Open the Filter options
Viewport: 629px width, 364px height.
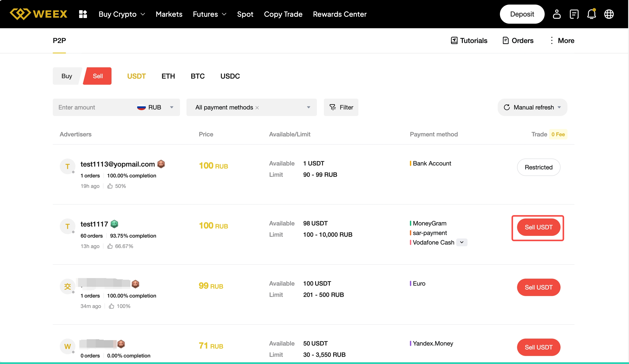pos(341,107)
